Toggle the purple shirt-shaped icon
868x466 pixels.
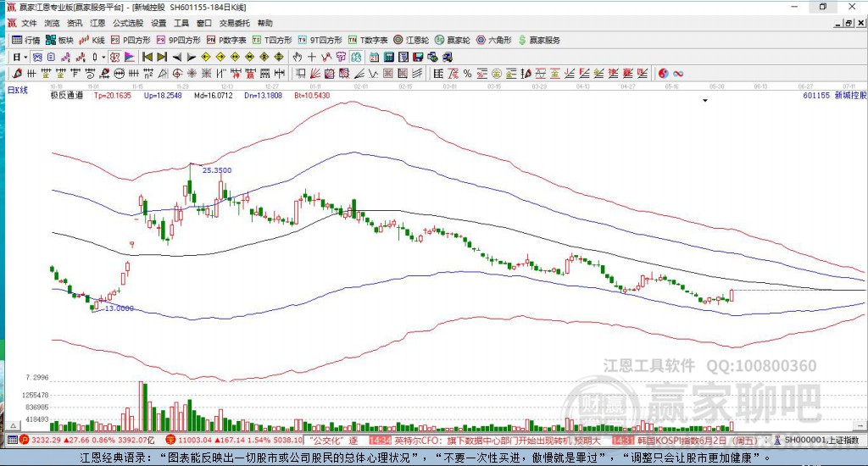(x=341, y=57)
